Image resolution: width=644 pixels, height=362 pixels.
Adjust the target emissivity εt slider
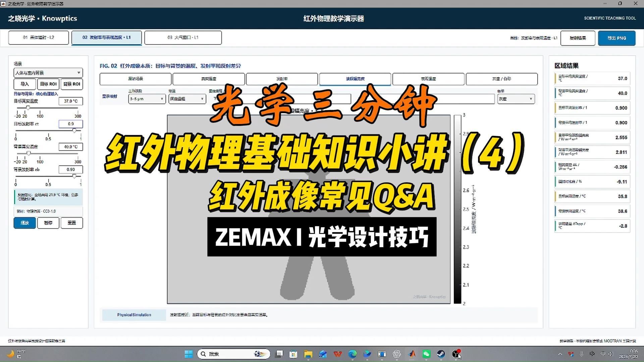click(x=74, y=131)
